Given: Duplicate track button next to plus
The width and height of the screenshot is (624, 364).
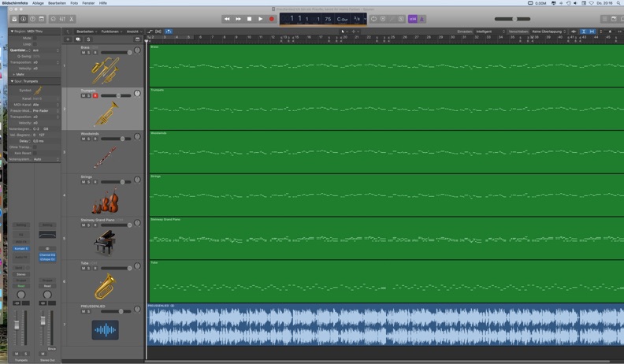Looking at the screenshot, I should (x=78, y=39).
